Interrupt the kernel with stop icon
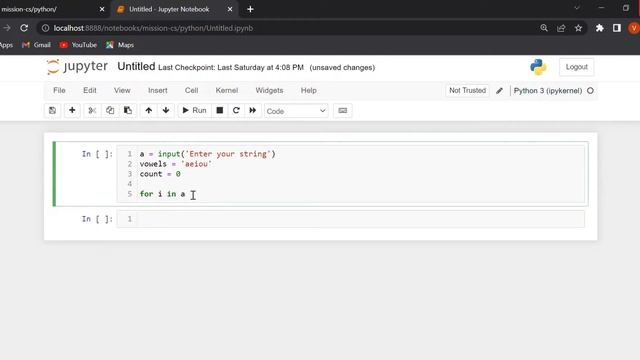The height and width of the screenshot is (360, 640). coord(220,111)
